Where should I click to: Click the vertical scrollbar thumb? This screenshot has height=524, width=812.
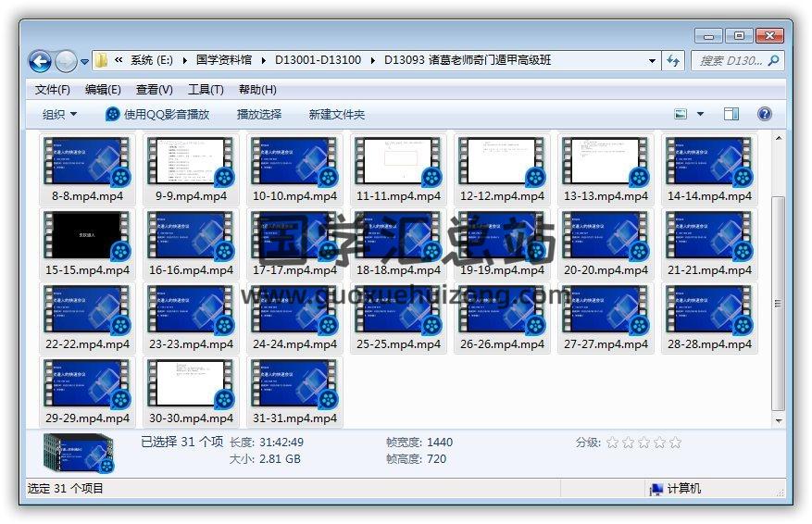(x=778, y=304)
